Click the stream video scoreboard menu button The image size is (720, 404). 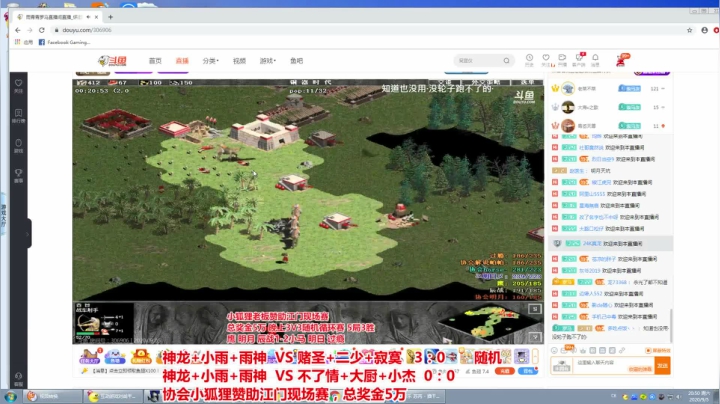click(x=527, y=82)
